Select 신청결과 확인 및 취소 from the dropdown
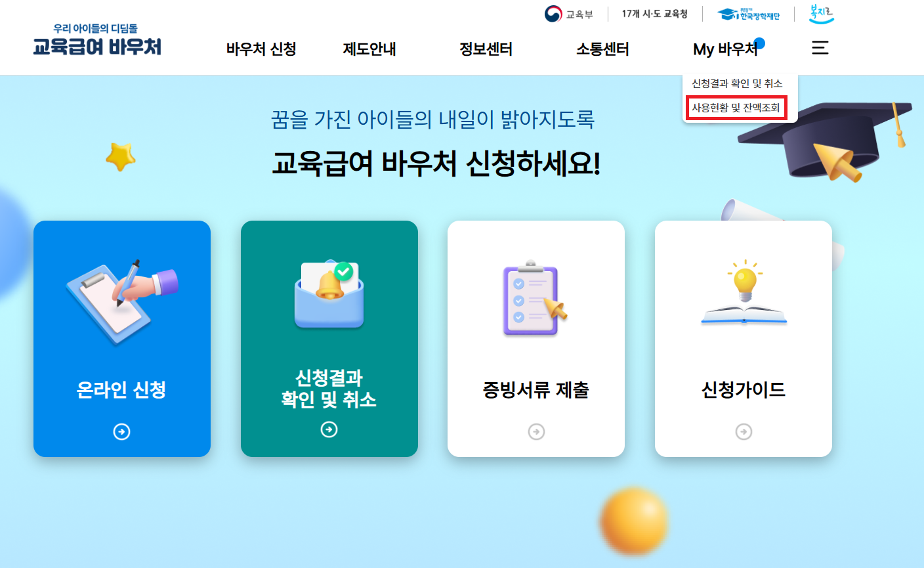This screenshot has width=924, height=568. 736,83
